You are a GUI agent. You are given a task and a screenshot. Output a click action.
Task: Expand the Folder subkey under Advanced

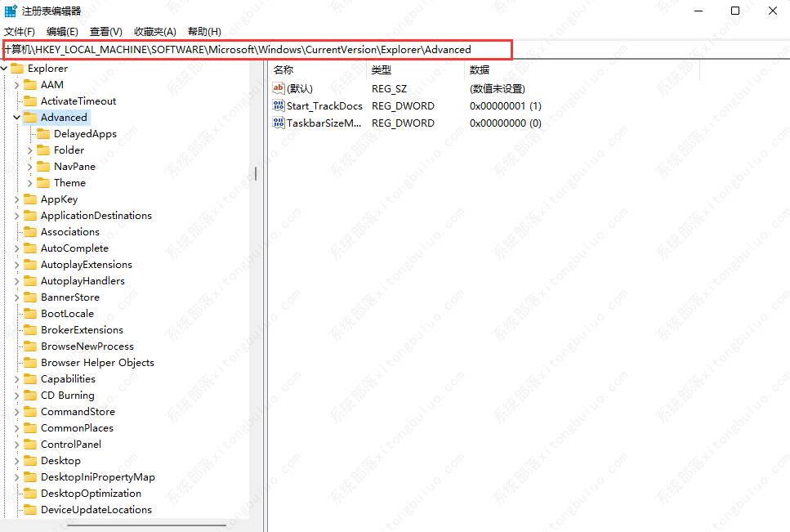[30, 150]
